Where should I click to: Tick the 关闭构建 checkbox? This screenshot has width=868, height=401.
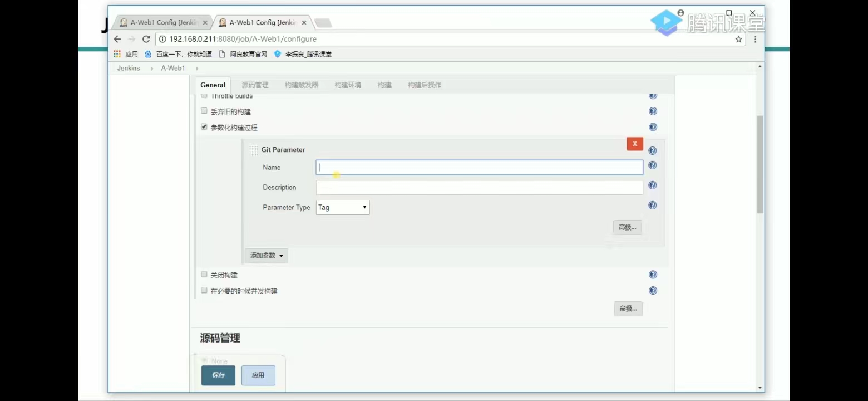(204, 275)
